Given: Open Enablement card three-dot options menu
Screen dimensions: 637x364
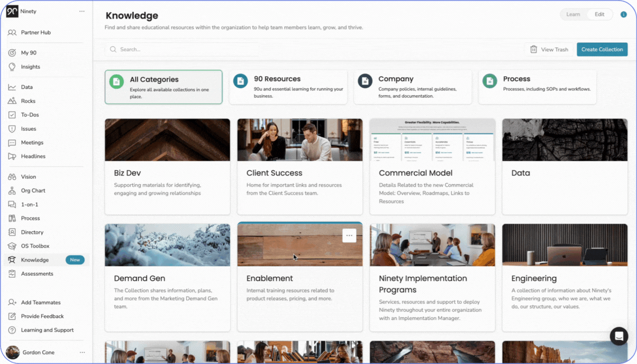Looking at the screenshot, I should [349, 235].
